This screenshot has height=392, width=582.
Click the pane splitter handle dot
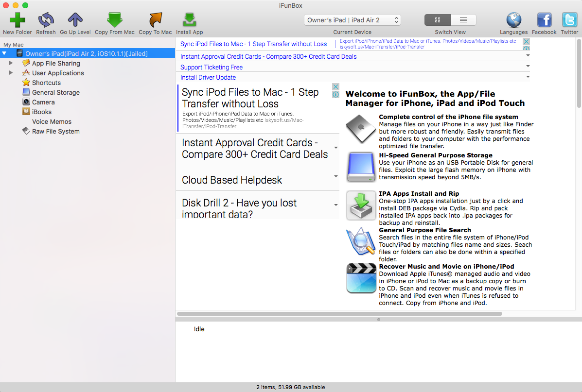tap(379, 319)
